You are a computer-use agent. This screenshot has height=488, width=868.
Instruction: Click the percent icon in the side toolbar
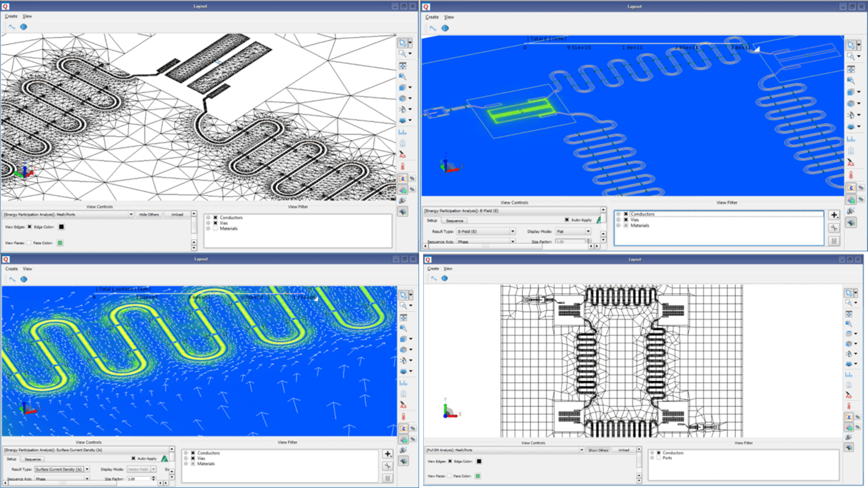[411, 178]
